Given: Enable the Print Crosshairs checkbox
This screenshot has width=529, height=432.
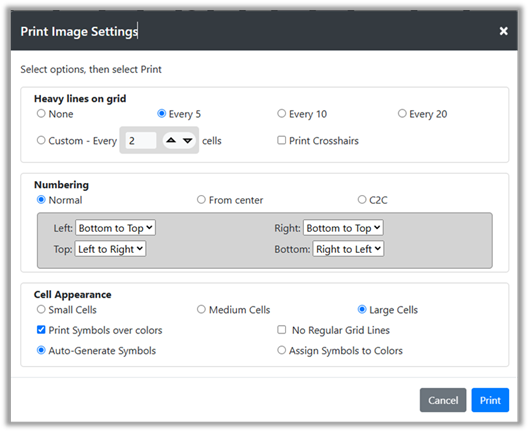Looking at the screenshot, I should 281,140.
